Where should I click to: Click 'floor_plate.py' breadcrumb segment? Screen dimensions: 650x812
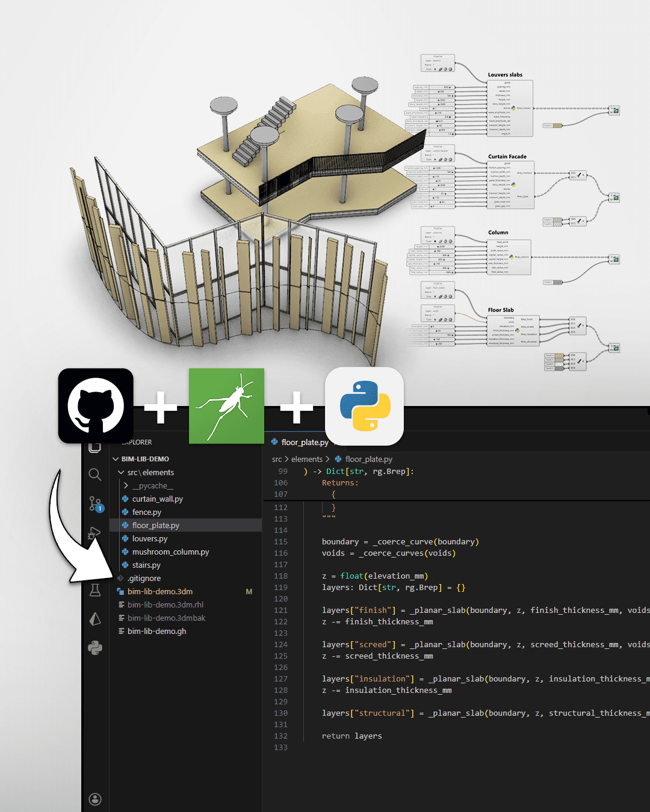(x=368, y=459)
